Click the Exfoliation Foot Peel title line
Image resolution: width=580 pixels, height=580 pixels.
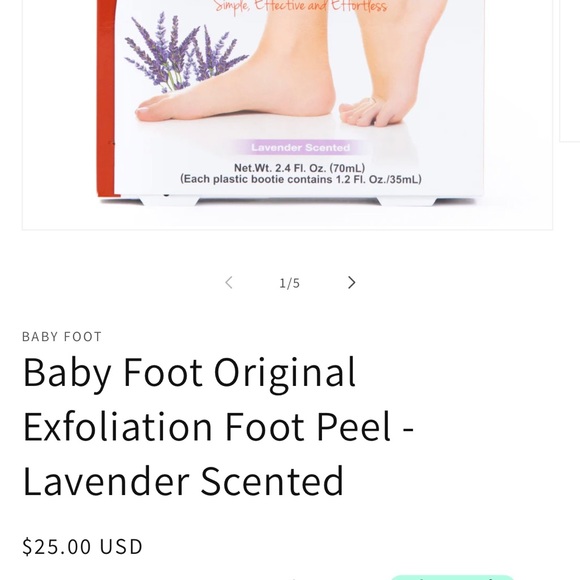pos(218,426)
